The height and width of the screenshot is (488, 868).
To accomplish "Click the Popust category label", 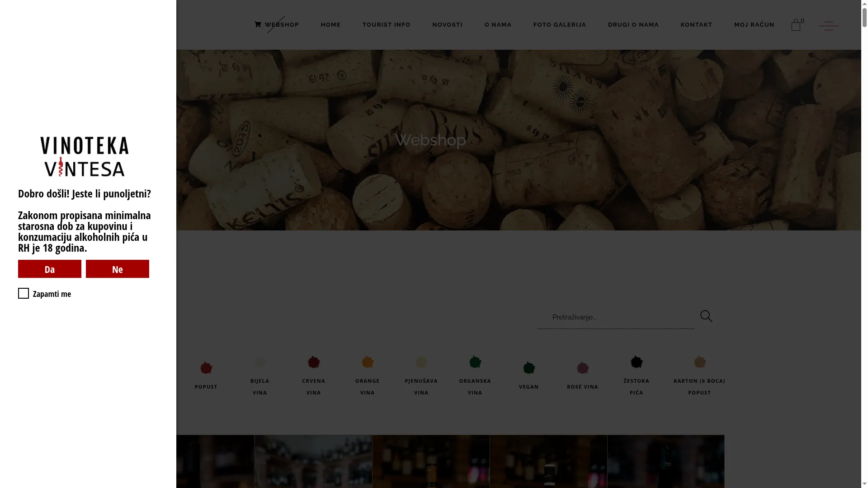I will 206,387.
